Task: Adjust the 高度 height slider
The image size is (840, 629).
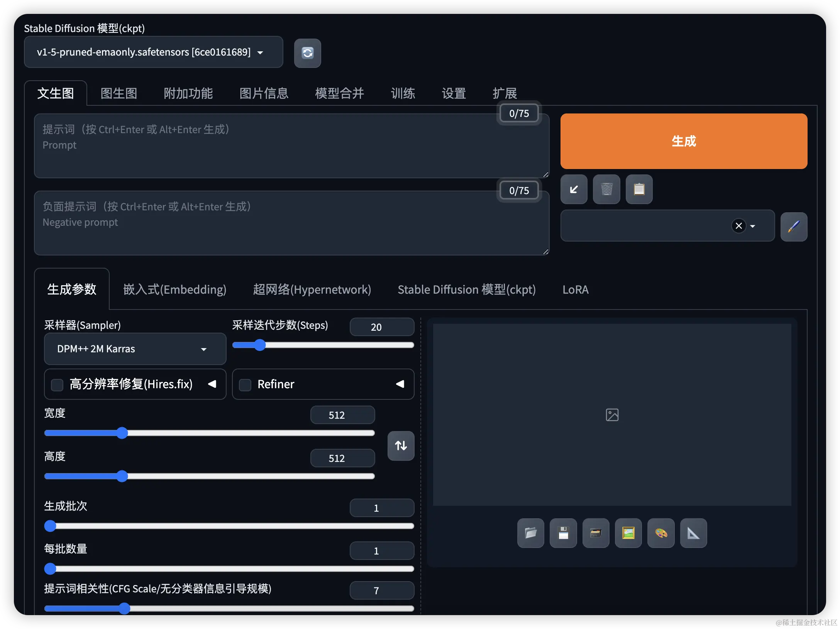Action: tap(210, 476)
